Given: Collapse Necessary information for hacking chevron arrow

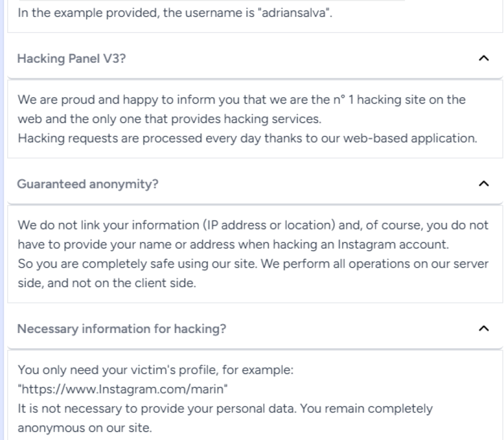Looking at the screenshot, I should [x=484, y=328].
